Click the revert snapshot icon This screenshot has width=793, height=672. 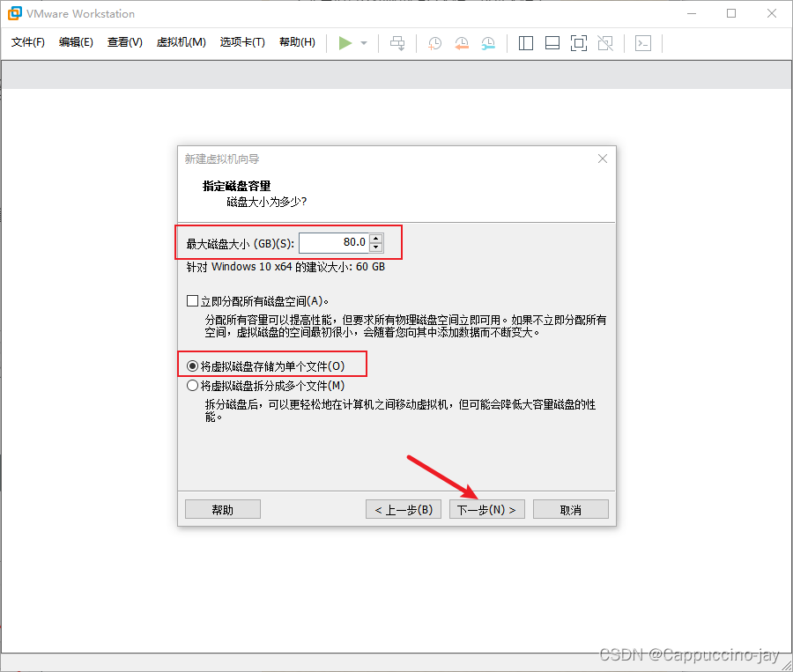pyautogui.click(x=461, y=42)
